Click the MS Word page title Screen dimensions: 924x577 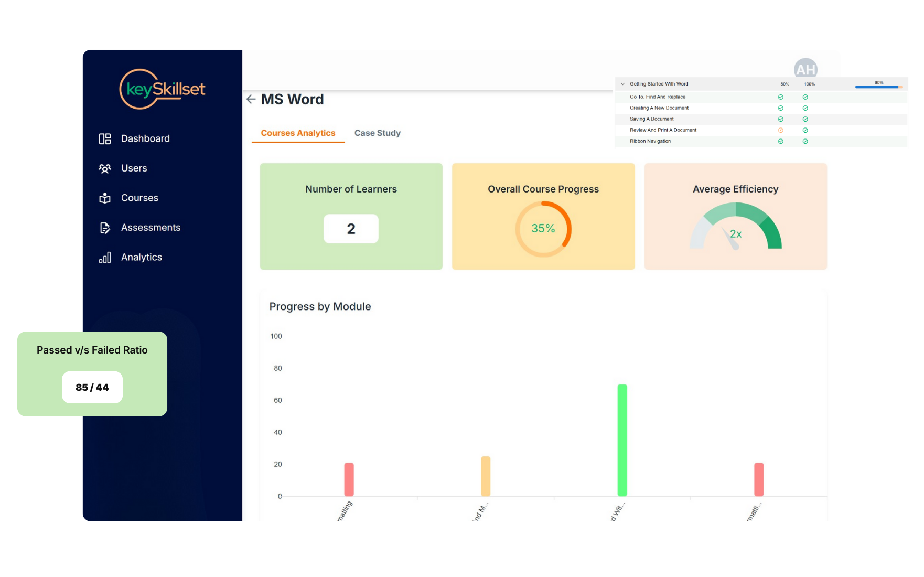click(292, 99)
